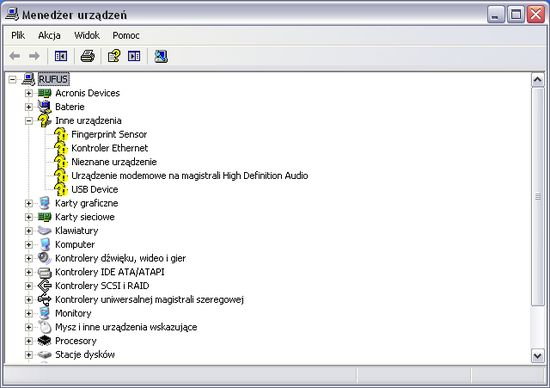Click the scrollbar down arrow
Viewport: 550px width, 388px height.
coord(537,356)
